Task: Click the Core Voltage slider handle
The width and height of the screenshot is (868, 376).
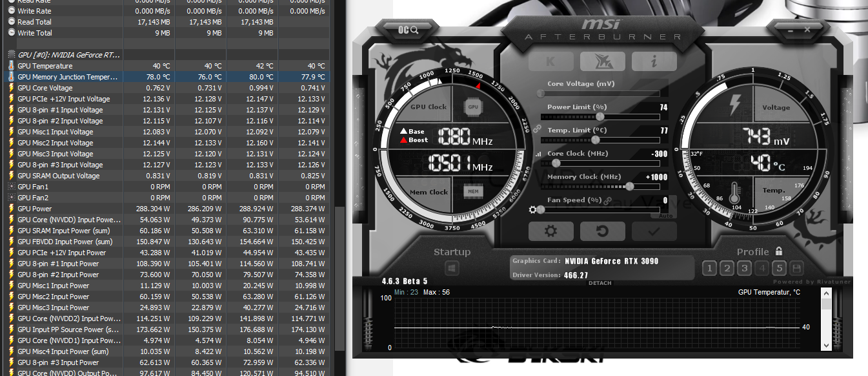Action: (541, 94)
